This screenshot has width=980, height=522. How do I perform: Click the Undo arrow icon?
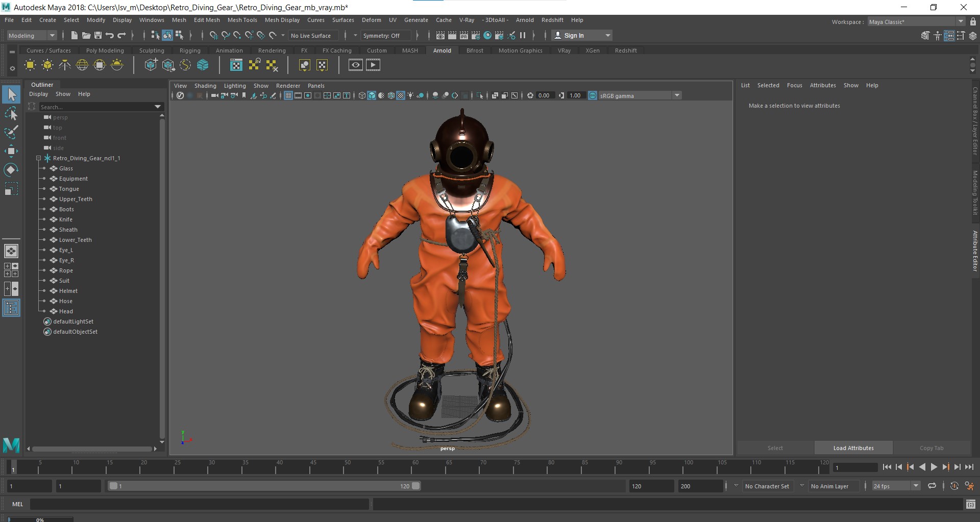[109, 35]
